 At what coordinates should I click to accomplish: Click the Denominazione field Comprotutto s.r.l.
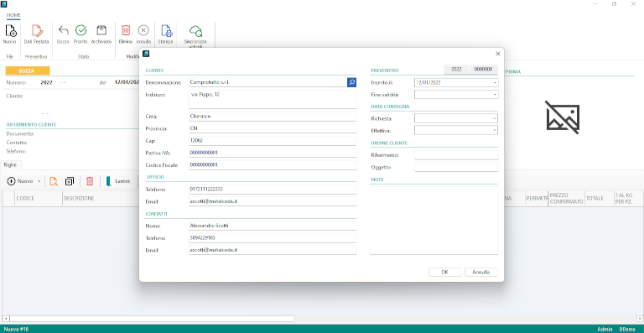[267, 82]
